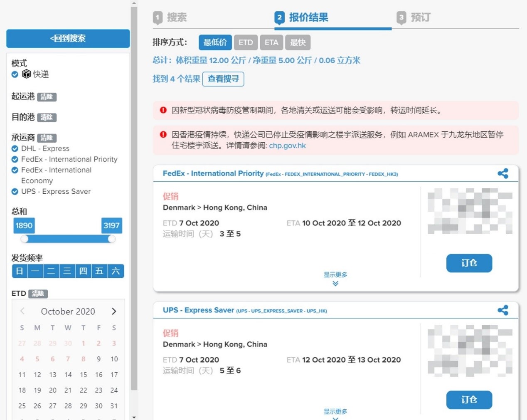The image size is (527, 420).
Task: Open step 1 搜索 tab
Action: tap(170, 17)
